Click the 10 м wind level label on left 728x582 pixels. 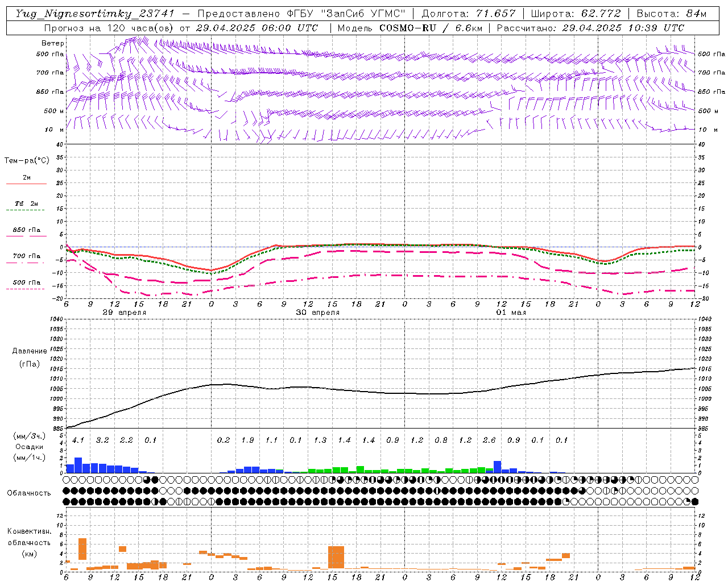tap(53, 130)
